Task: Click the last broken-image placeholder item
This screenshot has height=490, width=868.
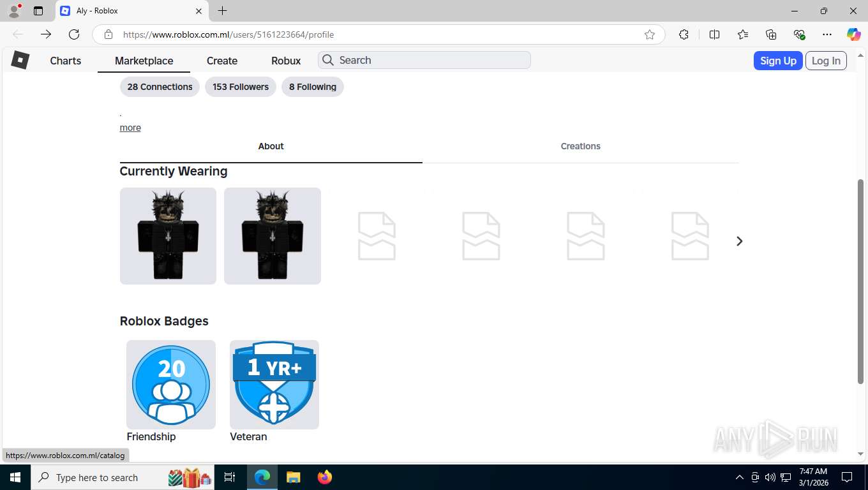Action: tap(690, 236)
